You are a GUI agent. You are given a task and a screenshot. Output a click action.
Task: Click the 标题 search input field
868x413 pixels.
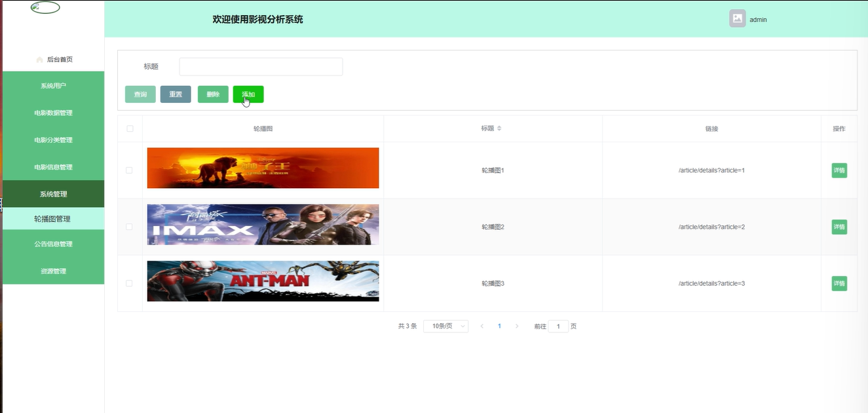click(261, 66)
